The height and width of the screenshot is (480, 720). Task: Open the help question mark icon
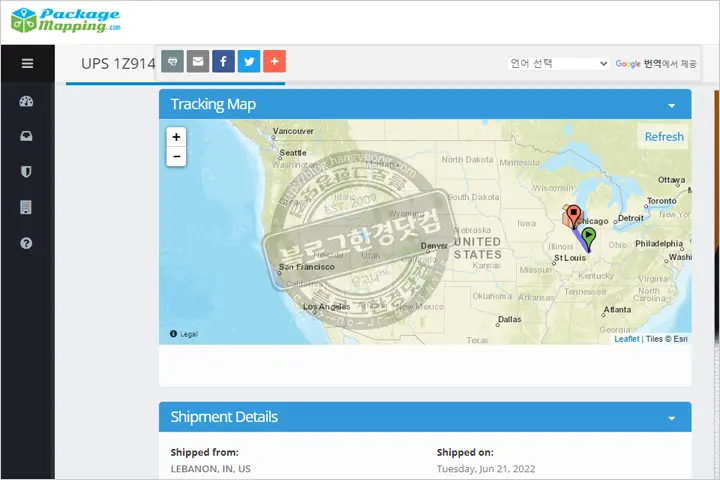[26, 243]
